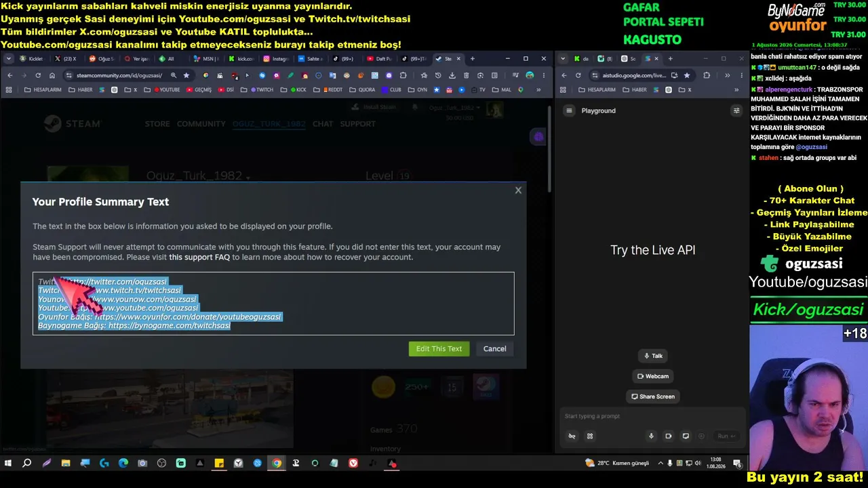This screenshot has width=868, height=488.
Task: Open Steam STORE menu
Action: click(157, 124)
